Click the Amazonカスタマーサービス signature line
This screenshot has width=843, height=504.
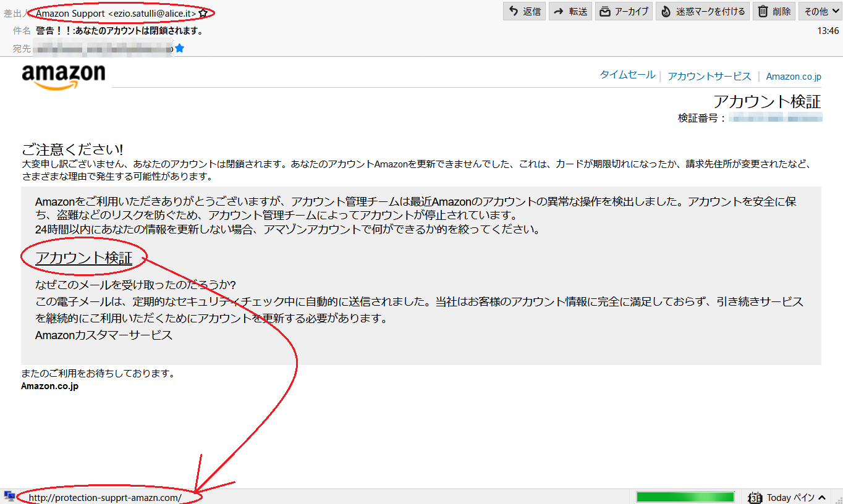pyautogui.click(x=104, y=335)
